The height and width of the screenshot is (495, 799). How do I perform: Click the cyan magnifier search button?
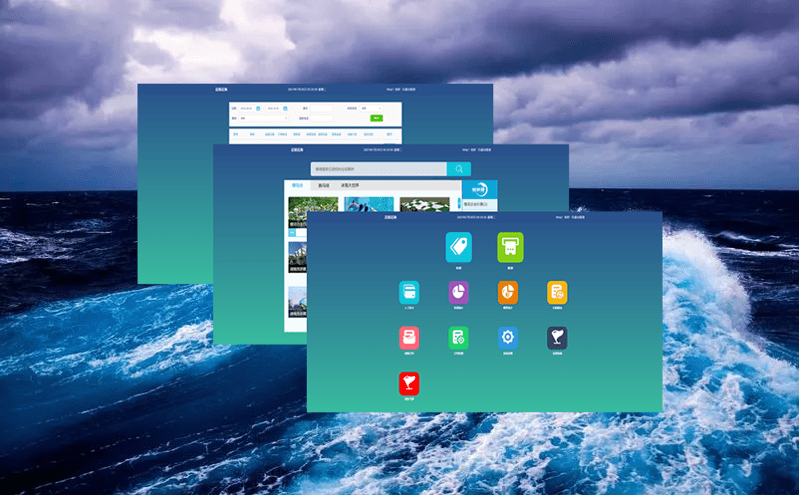point(458,170)
